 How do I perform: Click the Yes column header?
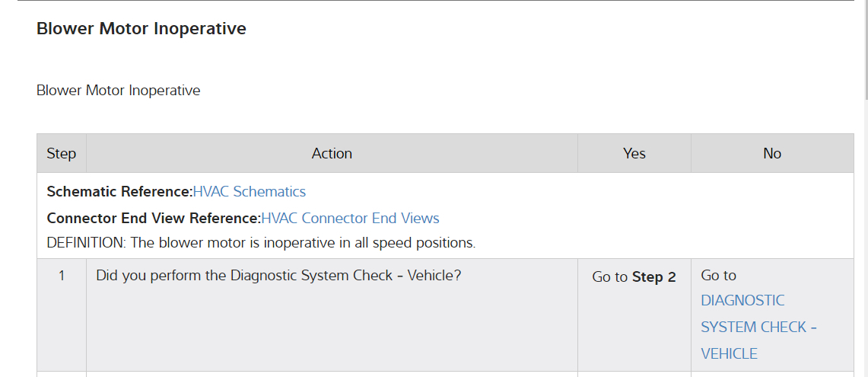click(634, 154)
